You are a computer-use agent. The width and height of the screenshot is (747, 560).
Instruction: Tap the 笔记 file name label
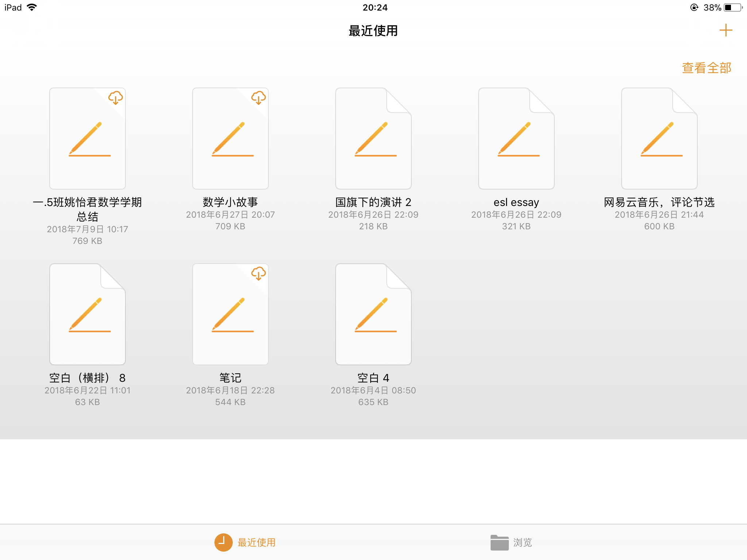tap(230, 378)
